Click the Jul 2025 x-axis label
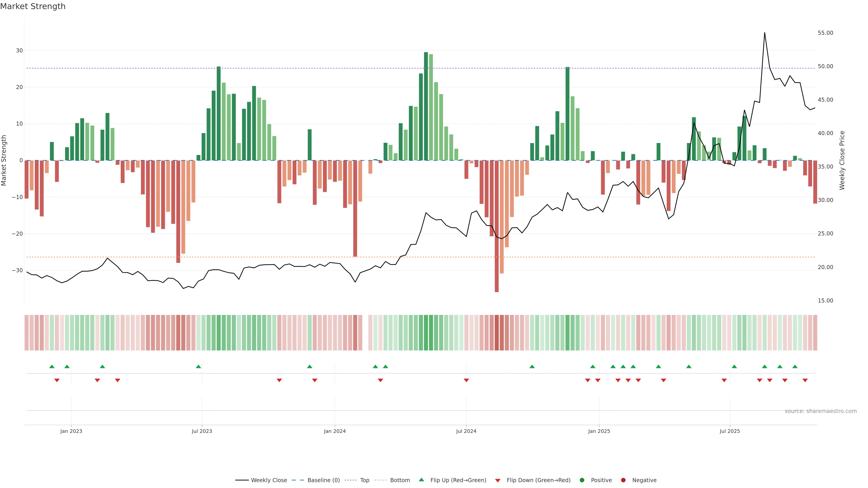Screen dimensions: 868x488 tap(729, 431)
